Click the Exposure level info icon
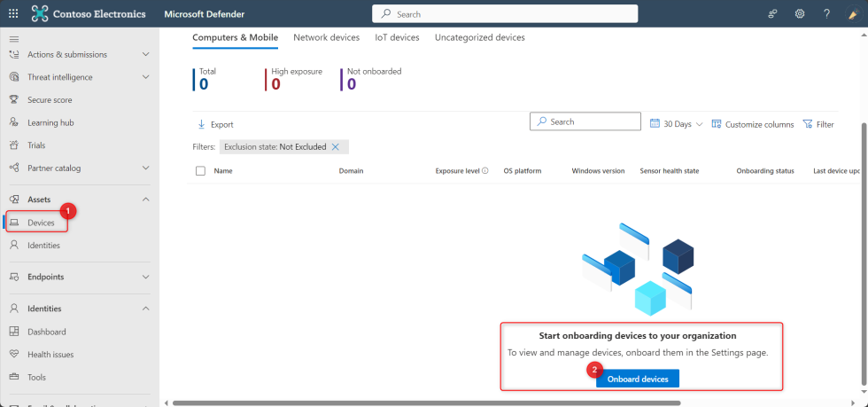This screenshot has width=868, height=407. click(485, 171)
